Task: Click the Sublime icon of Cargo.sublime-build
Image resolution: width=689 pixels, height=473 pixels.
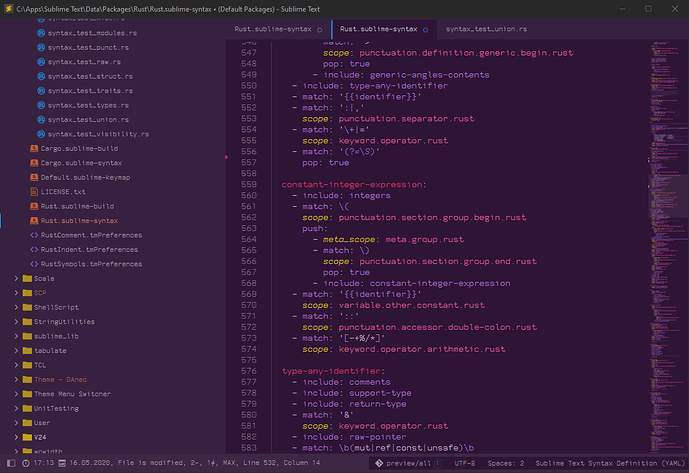Action: (34, 149)
